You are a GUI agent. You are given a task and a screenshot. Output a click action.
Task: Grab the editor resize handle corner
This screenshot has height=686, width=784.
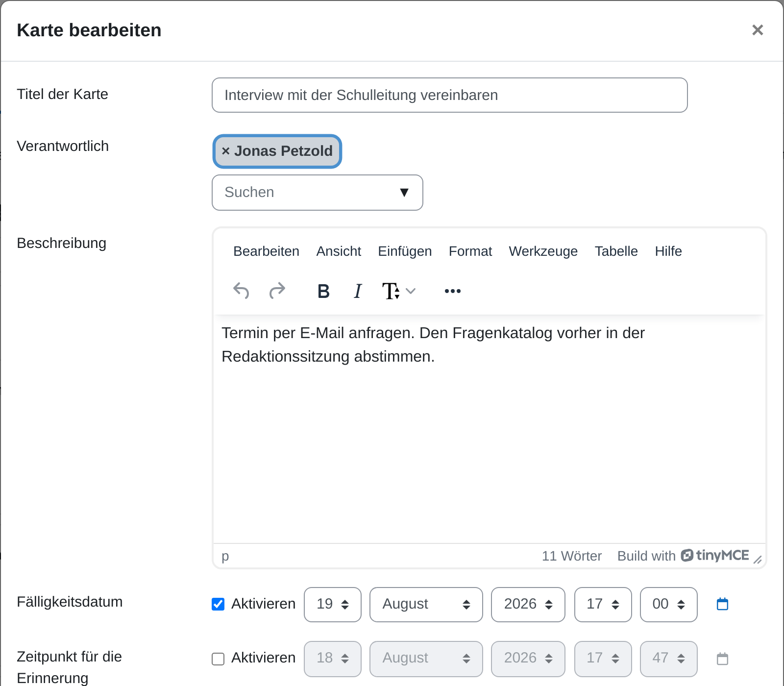pyautogui.click(x=758, y=560)
